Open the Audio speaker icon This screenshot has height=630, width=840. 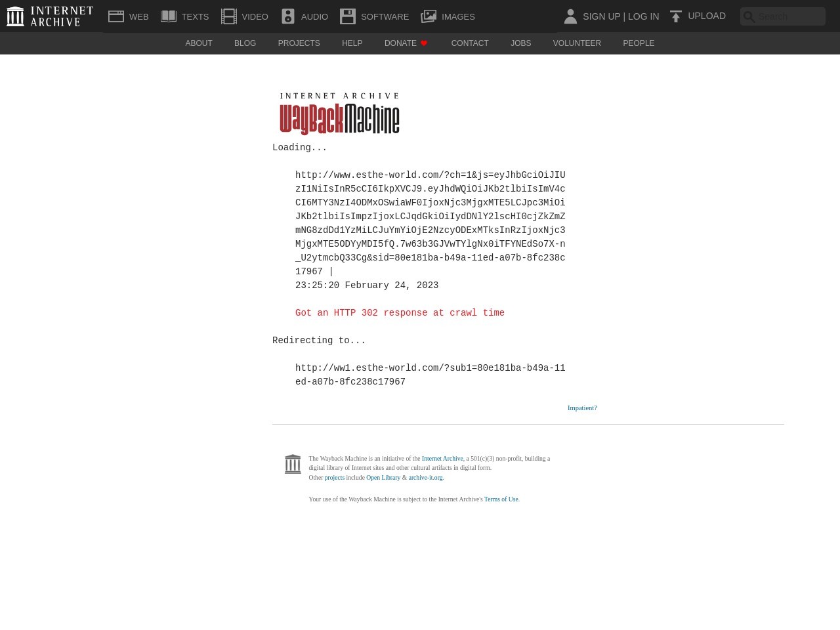click(x=288, y=16)
